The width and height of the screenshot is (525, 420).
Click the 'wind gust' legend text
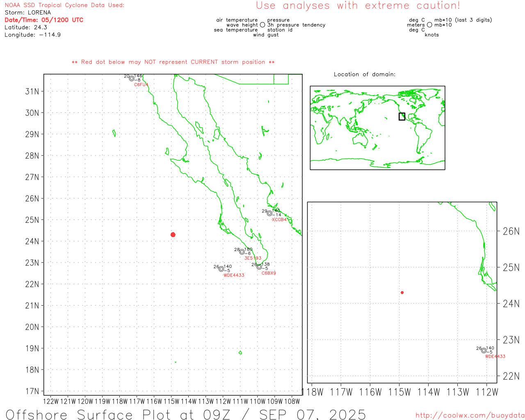266,35
